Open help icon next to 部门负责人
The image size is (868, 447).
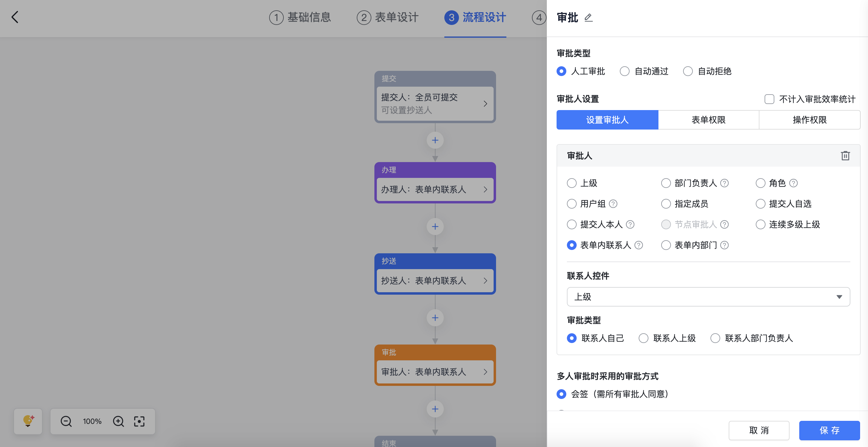click(724, 183)
